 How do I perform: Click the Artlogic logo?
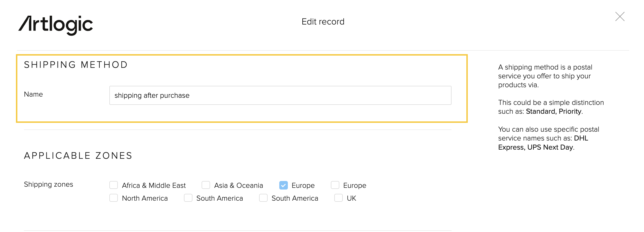pos(56,25)
